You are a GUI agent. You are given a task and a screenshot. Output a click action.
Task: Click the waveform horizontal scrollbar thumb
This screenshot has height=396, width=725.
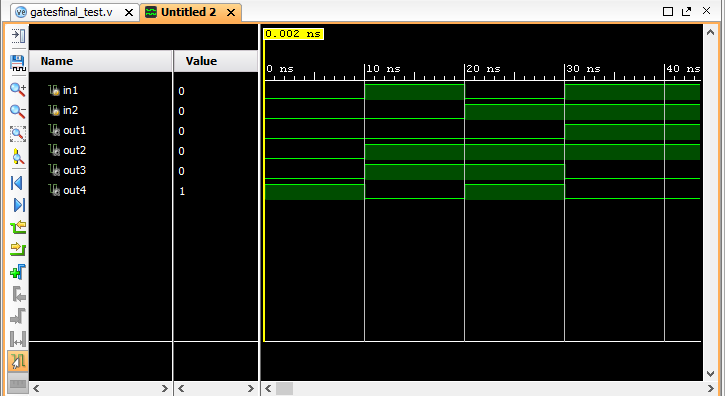(284, 388)
